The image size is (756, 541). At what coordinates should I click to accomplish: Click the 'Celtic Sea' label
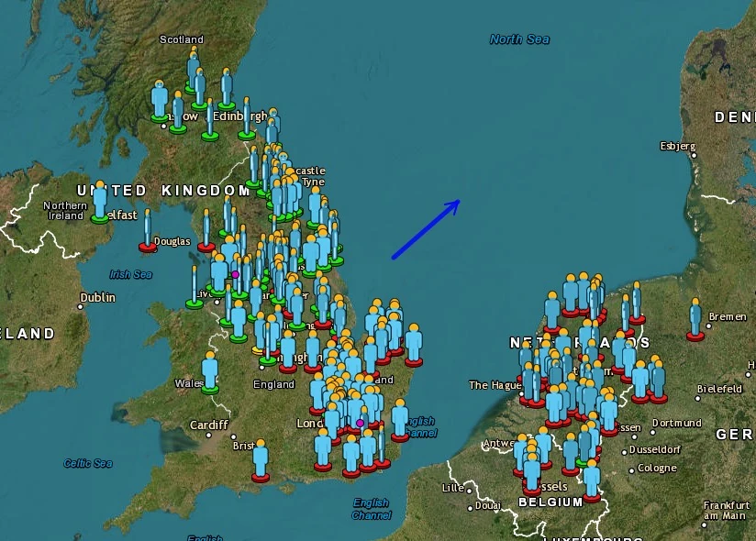(88, 463)
